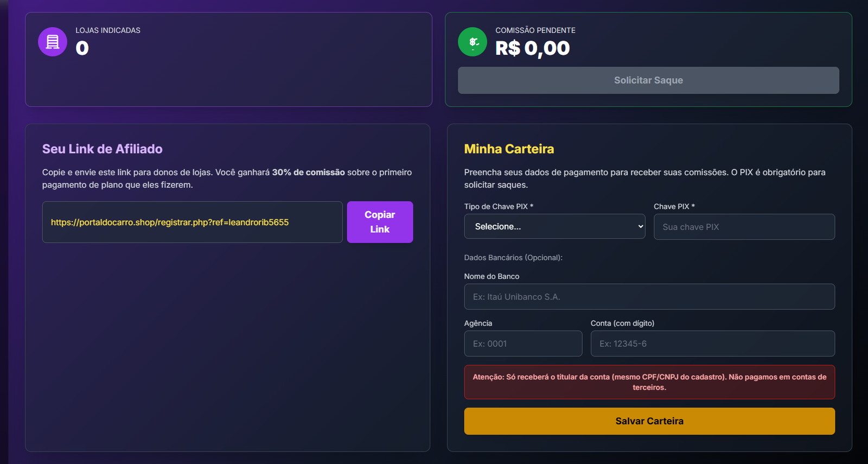The height and width of the screenshot is (464, 868).
Task: Click the Dados Bancários (Opcional) label
Action: tap(513, 257)
